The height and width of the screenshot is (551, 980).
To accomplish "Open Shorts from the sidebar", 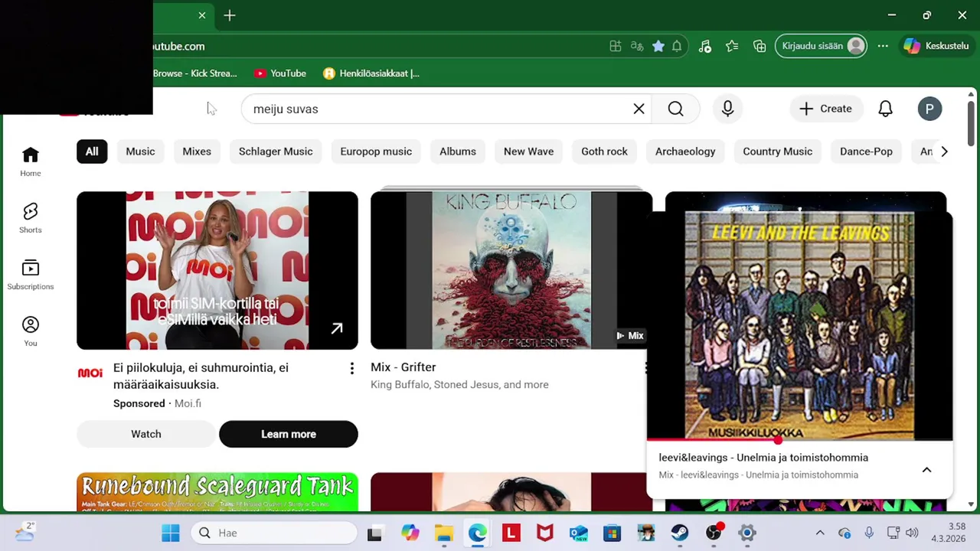I will 31,218.
